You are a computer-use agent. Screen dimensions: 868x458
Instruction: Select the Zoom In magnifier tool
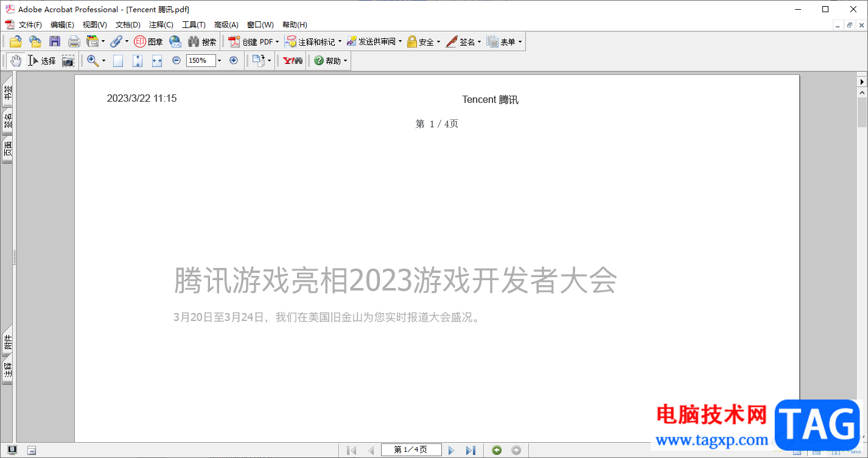coord(93,60)
